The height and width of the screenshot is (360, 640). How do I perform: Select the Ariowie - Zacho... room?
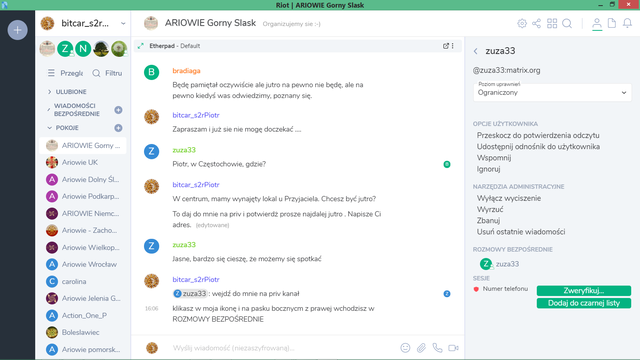point(83,230)
